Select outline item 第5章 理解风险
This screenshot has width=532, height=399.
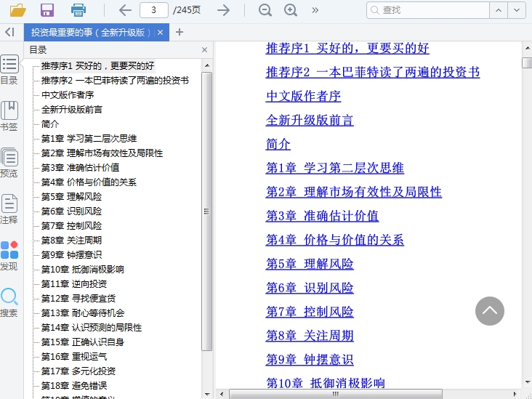72,197
